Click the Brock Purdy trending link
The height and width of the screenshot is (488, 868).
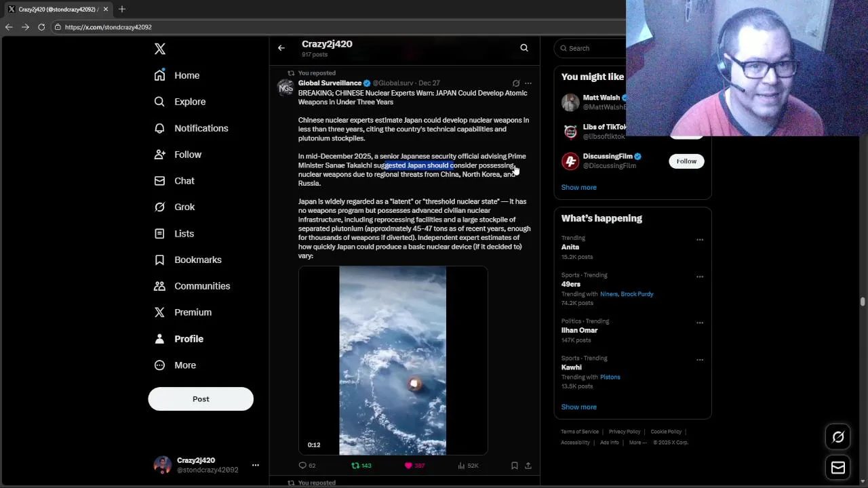637,294
